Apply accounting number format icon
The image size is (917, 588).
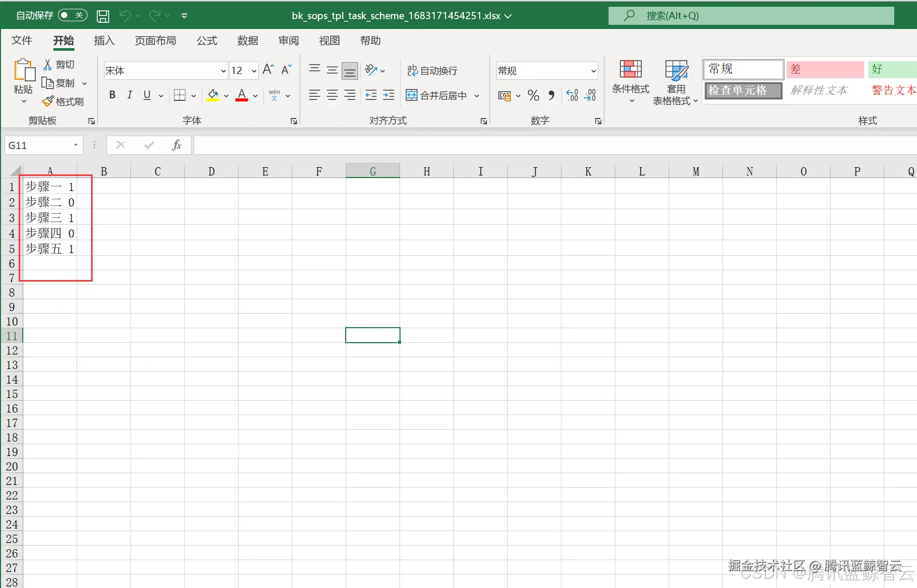click(x=505, y=95)
